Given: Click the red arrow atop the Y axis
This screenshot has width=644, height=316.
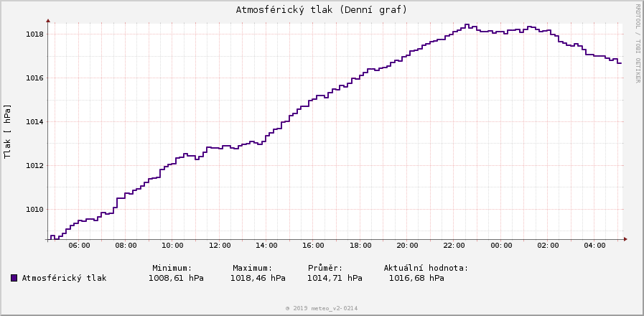Looking at the screenshot, I should pos(48,21).
